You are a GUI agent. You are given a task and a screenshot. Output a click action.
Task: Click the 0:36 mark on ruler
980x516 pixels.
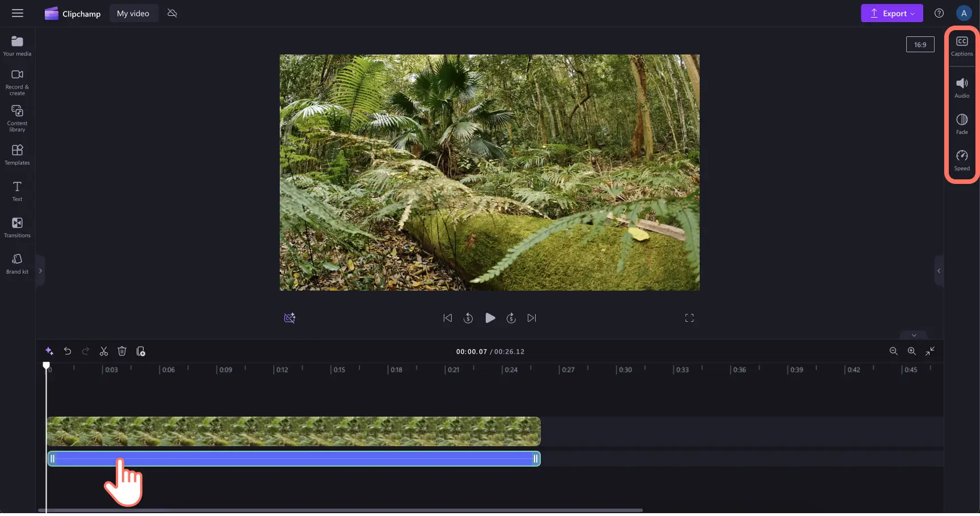pos(739,370)
